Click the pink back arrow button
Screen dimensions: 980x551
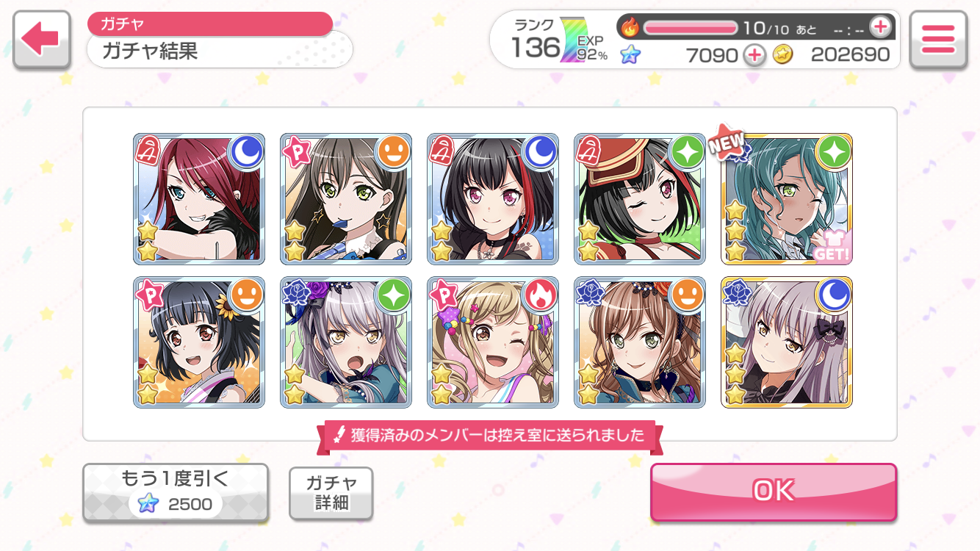(42, 40)
